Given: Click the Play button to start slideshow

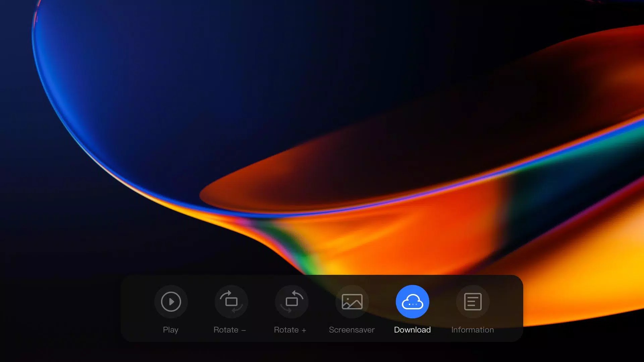Looking at the screenshot, I should click(x=170, y=302).
